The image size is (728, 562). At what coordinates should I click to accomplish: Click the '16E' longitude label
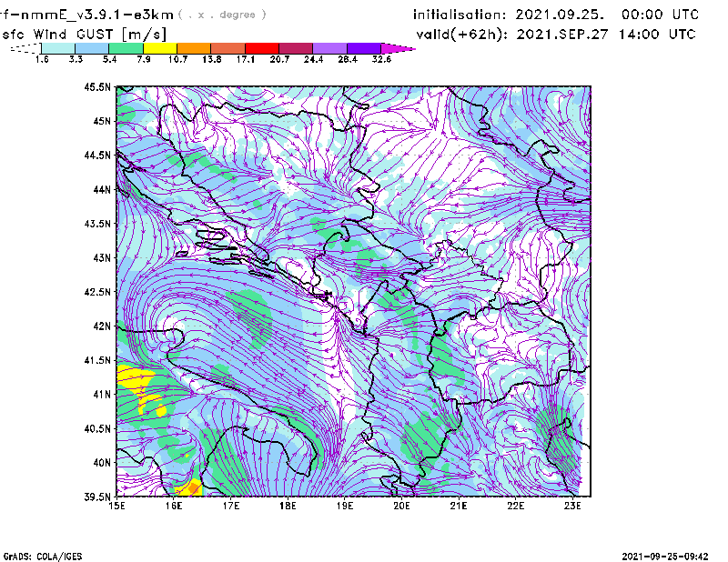174,506
